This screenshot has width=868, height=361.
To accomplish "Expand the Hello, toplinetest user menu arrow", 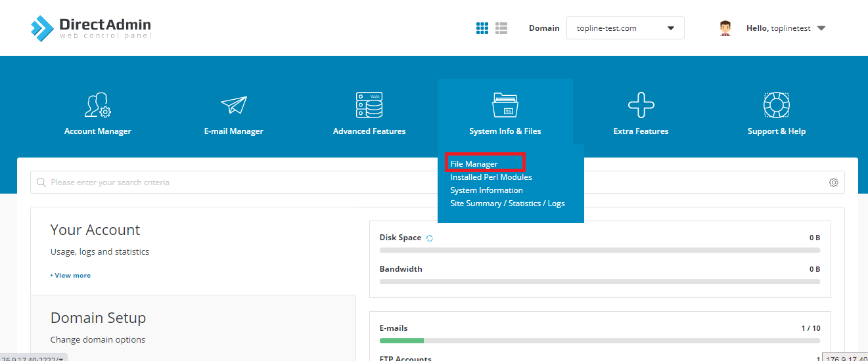I will (x=821, y=28).
